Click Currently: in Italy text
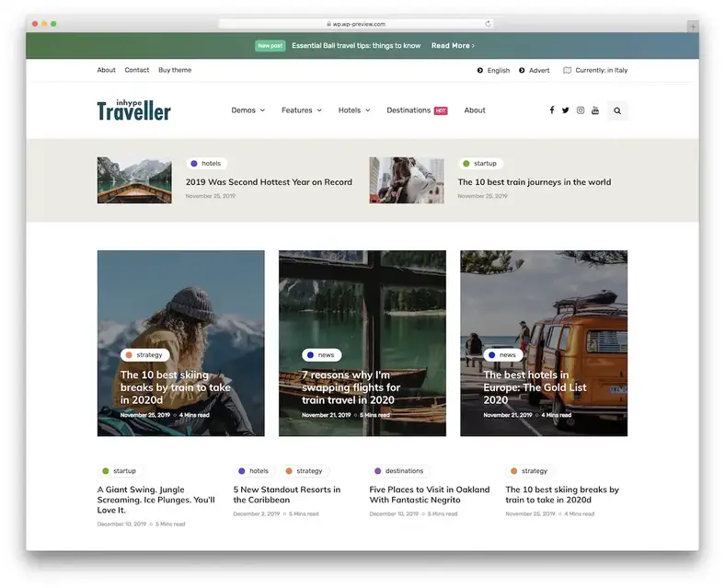 [601, 70]
